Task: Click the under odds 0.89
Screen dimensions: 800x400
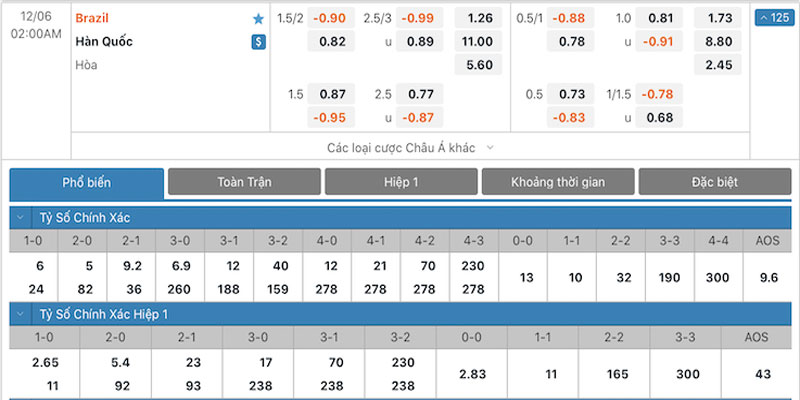Action: pos(420,41)
